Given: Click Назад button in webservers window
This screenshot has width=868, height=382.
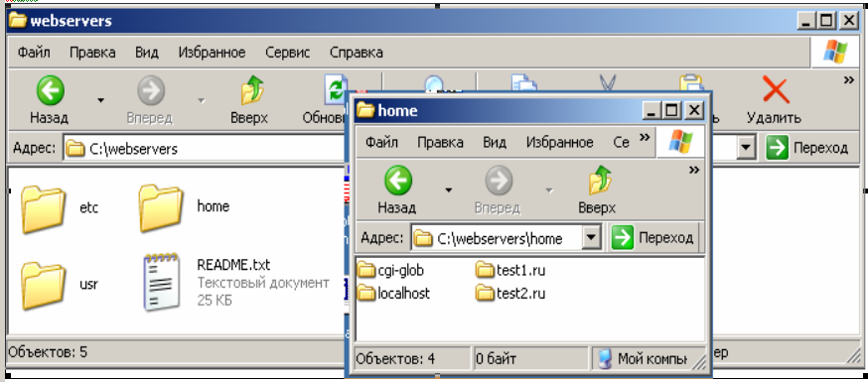Looking at the screenshot, I should (x=50, y=99).
